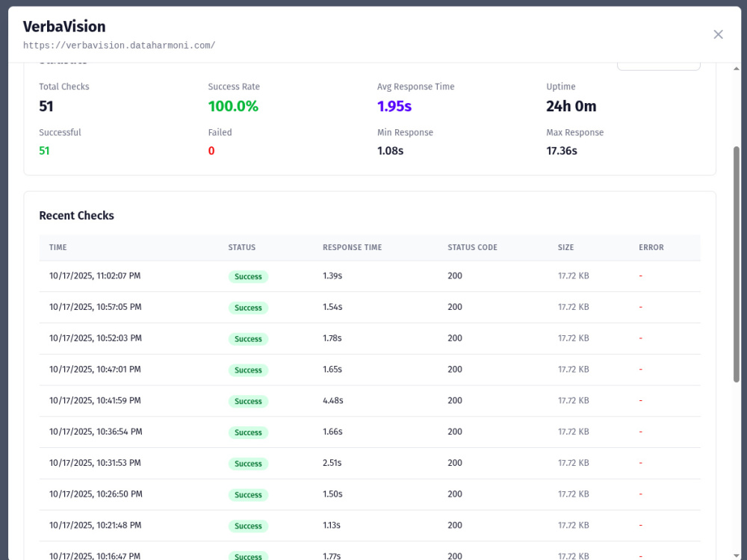Click Success badge for 10:31:53 PM check

(248, 464)
